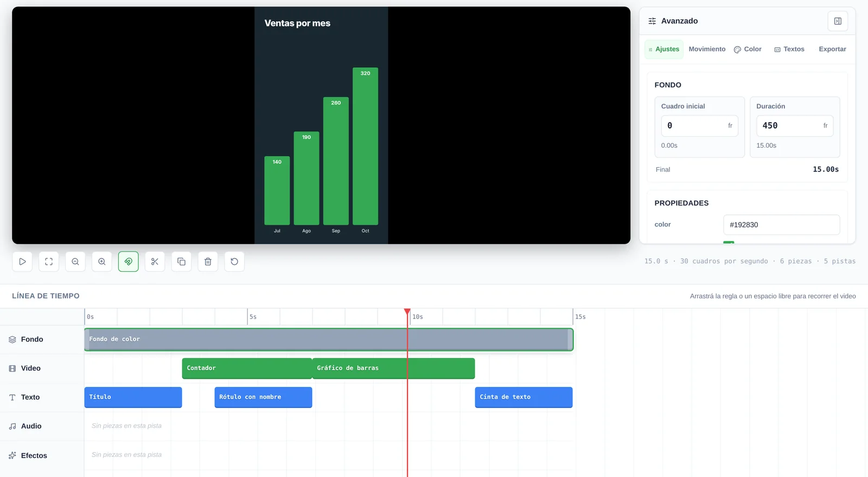
Task: Open the Color tab
Action: (x=748, y=49)
